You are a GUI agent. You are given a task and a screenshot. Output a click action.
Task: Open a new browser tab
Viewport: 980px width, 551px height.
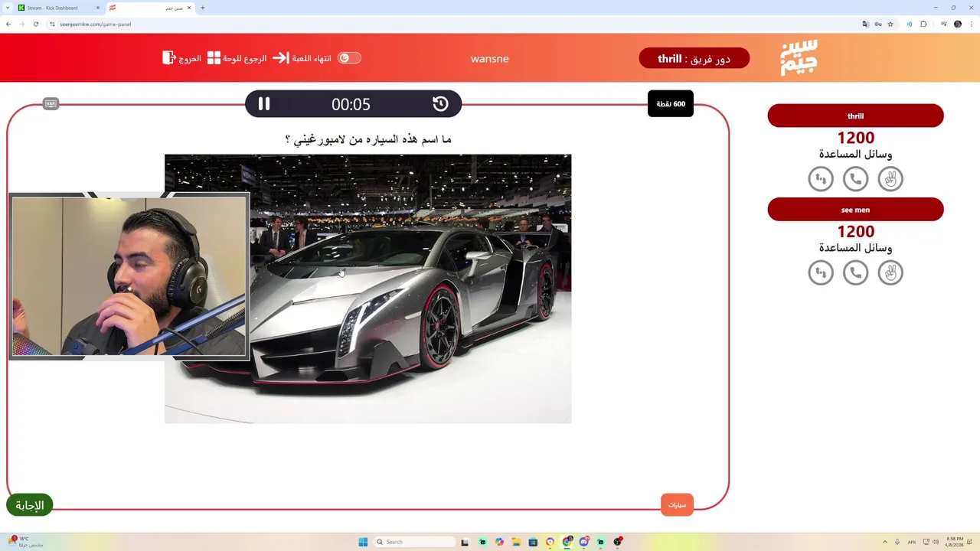pyautogui.click(x=203, y=8)
